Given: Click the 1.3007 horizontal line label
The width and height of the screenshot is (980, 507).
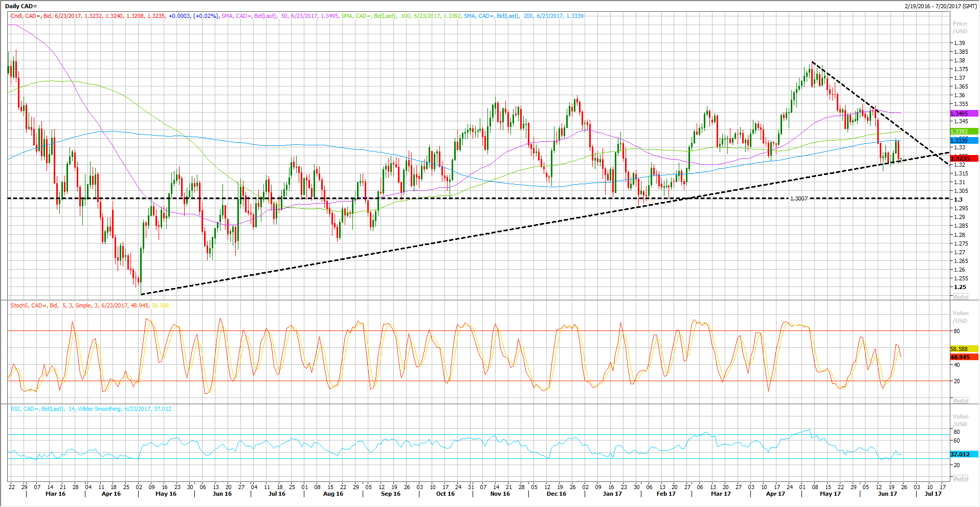Looking at the screenshot, I should (x=799, y=199).
